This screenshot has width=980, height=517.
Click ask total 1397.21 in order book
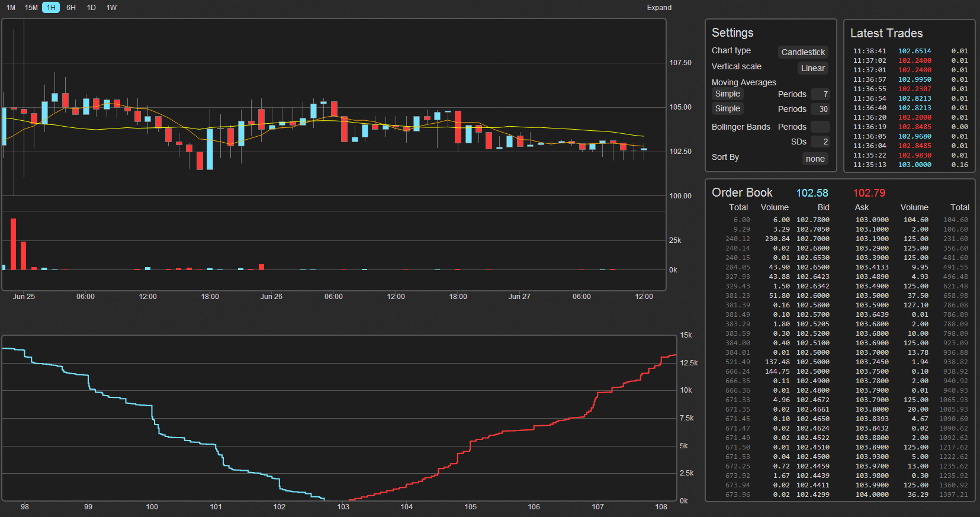(x=953, y=494)
